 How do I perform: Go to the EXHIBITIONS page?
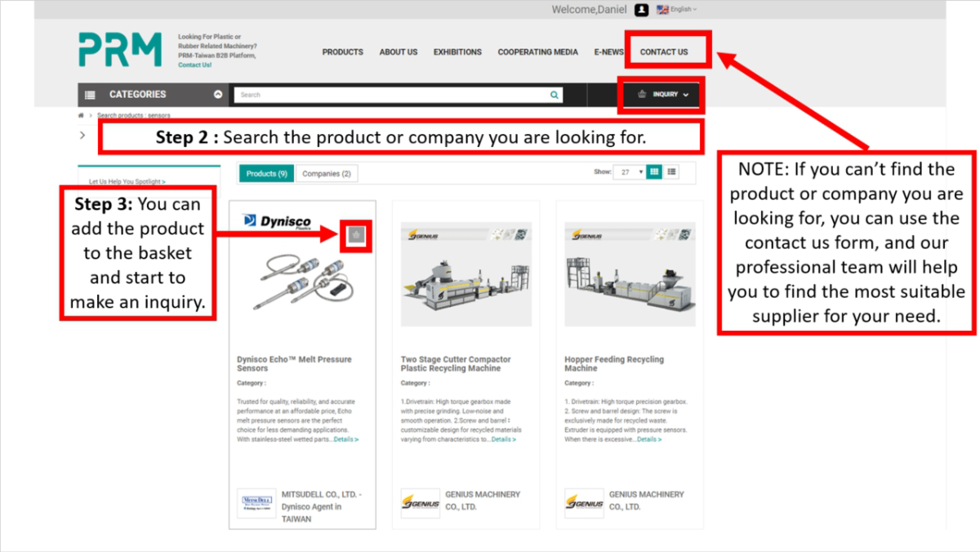pyautogui.click(x=457, y=52)
